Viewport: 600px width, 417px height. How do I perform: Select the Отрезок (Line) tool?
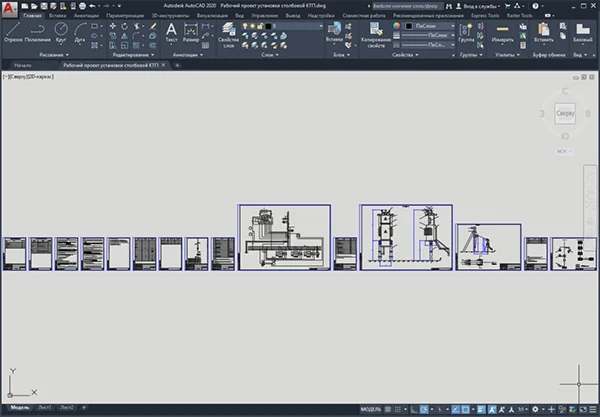pos(13,32)
